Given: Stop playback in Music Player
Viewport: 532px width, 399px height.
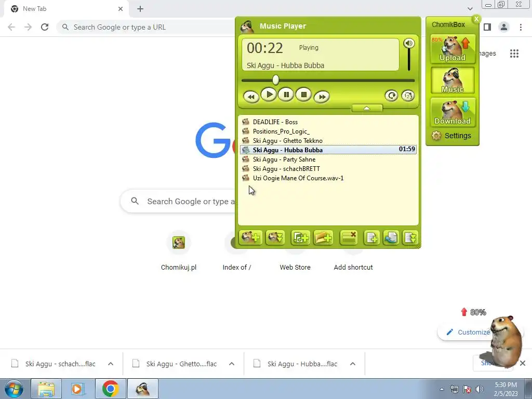Looking at the screenshot, I should 303,95.
